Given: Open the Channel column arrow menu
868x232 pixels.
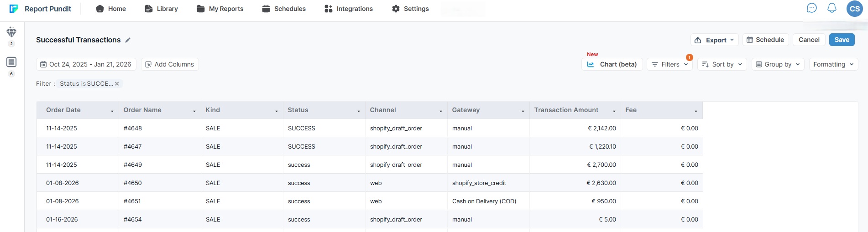Looking at the screenshot, I should (x=441, y=111).
